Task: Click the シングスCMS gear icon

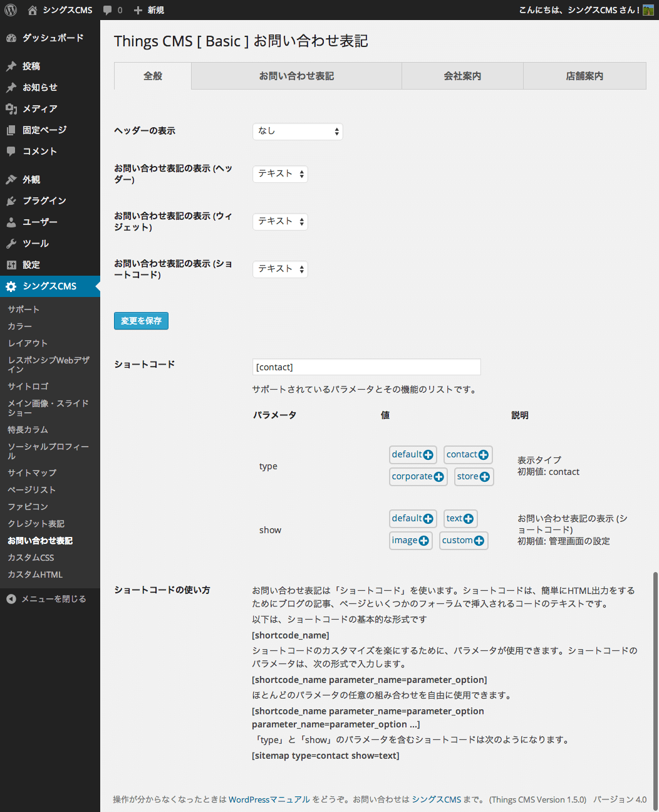Action: click(x=11, y=286)
